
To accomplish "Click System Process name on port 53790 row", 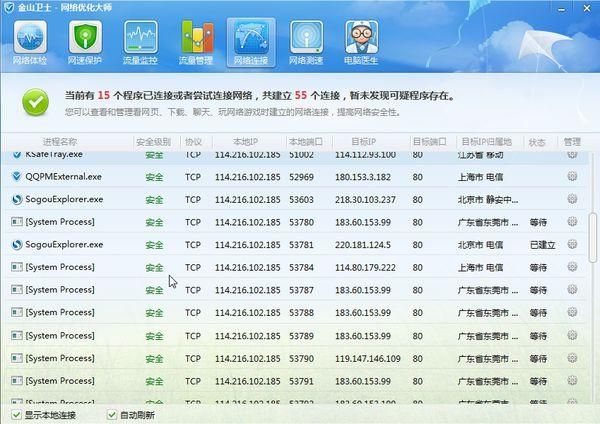I will pyautogui.click(x=60, y=358).
